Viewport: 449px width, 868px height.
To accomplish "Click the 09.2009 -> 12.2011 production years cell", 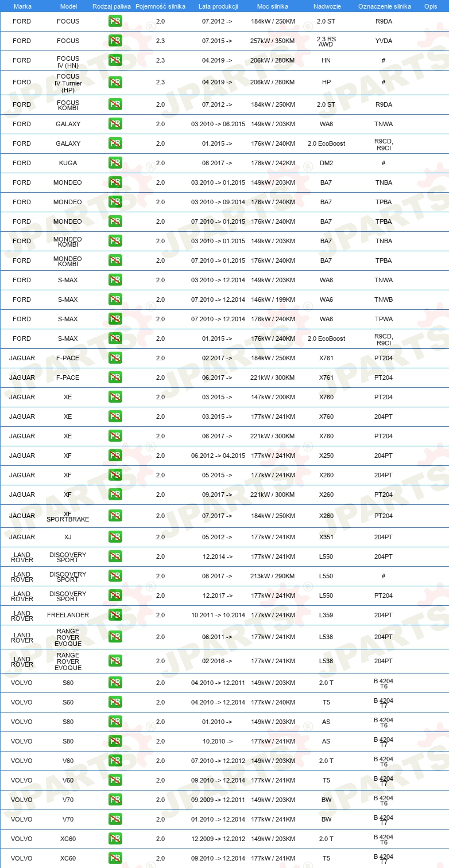I will point(218,800).
